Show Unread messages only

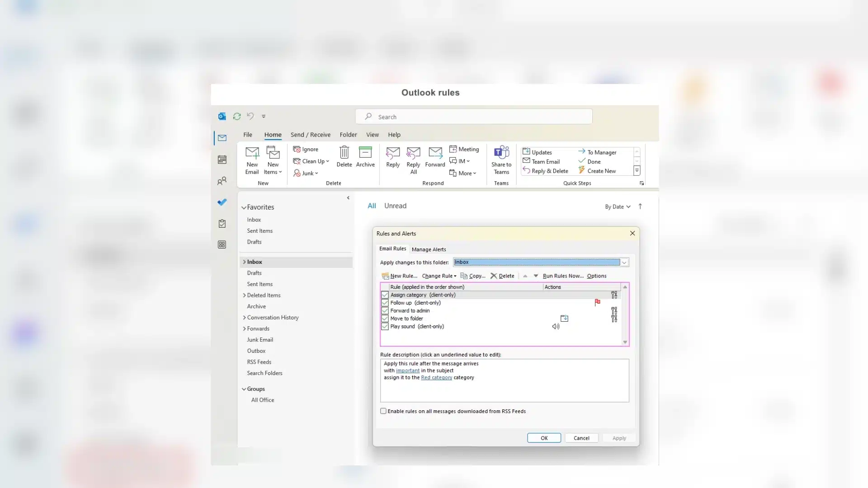coord(396,206)
